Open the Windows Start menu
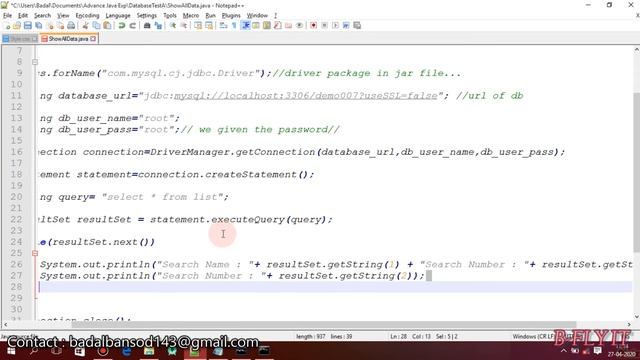The image size is (640, 360). click(11, 351)
